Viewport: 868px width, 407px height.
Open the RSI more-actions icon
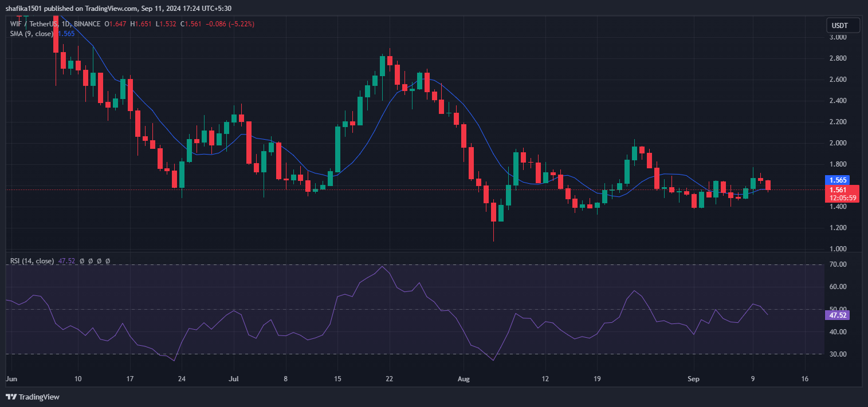tap(108, 261)
